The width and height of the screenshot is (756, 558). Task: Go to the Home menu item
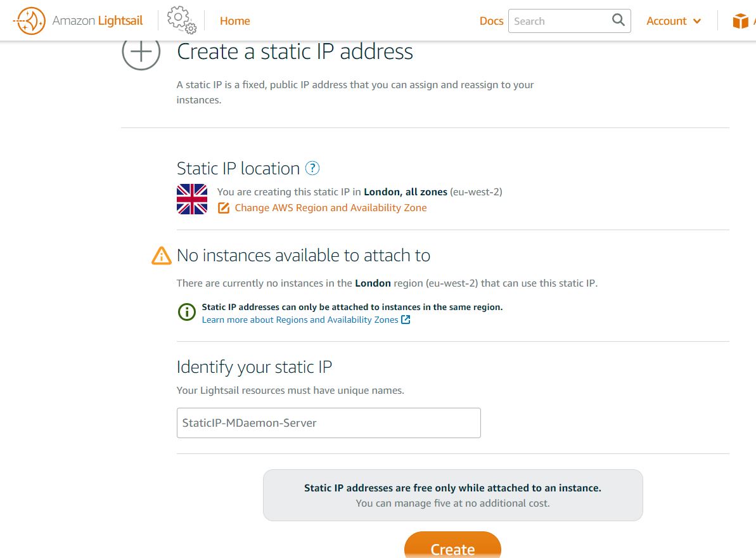[x=235, y=21]
